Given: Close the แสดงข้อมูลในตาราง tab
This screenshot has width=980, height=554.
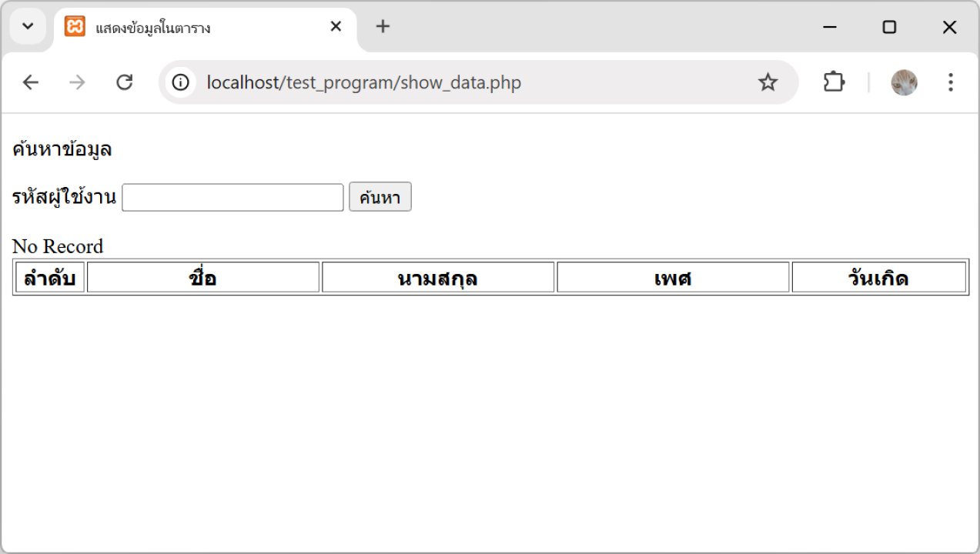Looking at the screenshot, I should click(x=336, y=27).
